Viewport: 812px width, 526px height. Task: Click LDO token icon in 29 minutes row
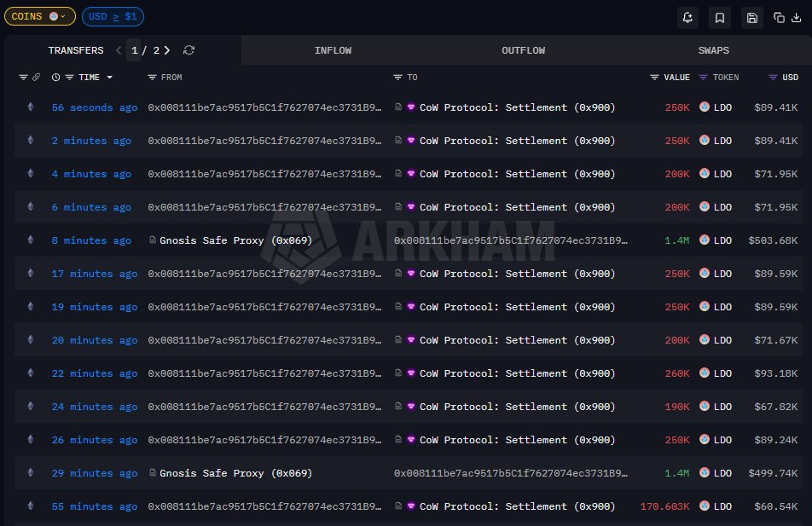[x=705, y=472]
